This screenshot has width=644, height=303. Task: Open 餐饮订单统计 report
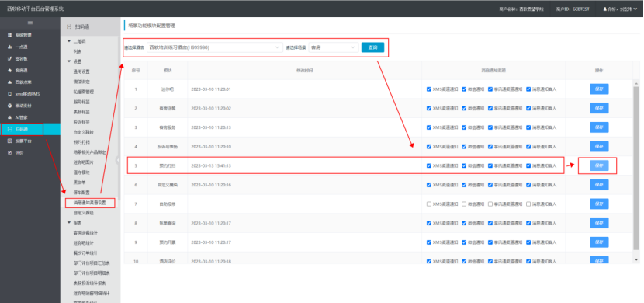click(x=86, y=253)
